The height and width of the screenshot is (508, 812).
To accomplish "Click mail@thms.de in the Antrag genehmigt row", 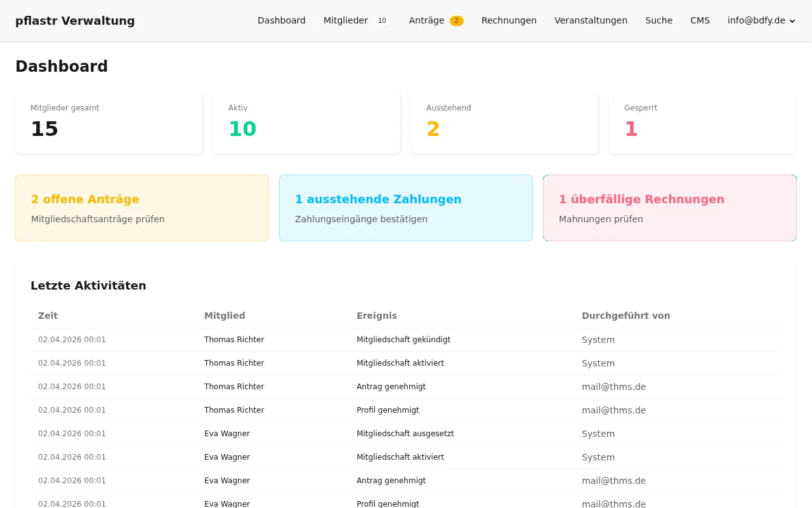I will [x=613, y=386].
